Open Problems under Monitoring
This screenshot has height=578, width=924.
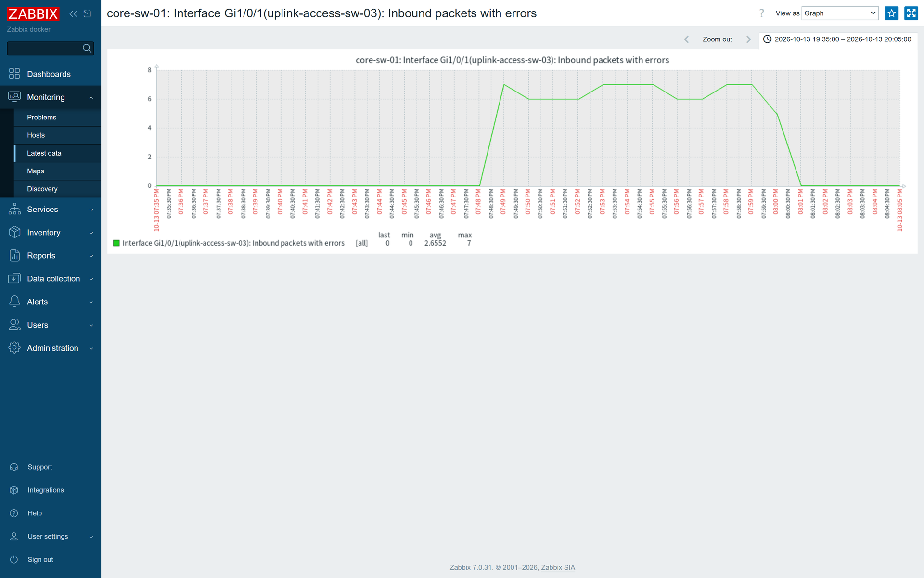[57, 118]
